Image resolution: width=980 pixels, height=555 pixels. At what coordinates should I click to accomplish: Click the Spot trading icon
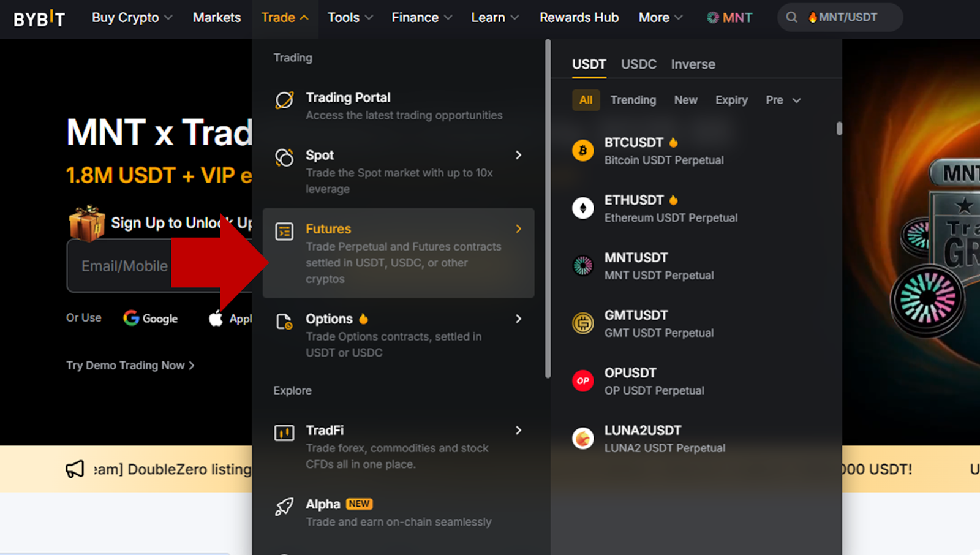[284, 157]
